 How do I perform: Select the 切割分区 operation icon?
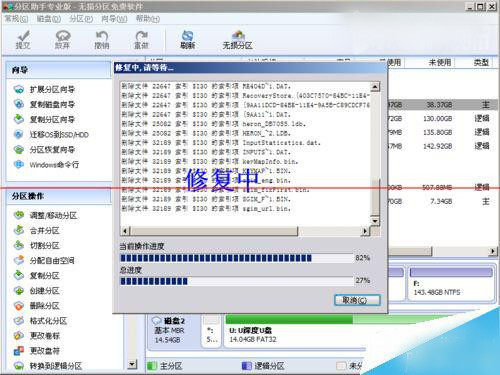[19, 246]
